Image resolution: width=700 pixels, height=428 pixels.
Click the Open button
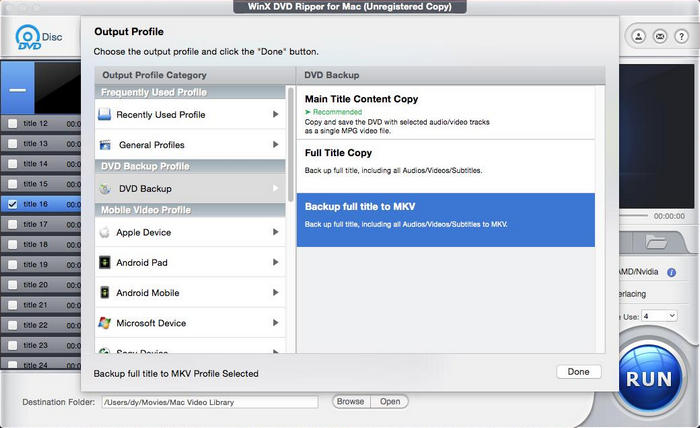390,401
